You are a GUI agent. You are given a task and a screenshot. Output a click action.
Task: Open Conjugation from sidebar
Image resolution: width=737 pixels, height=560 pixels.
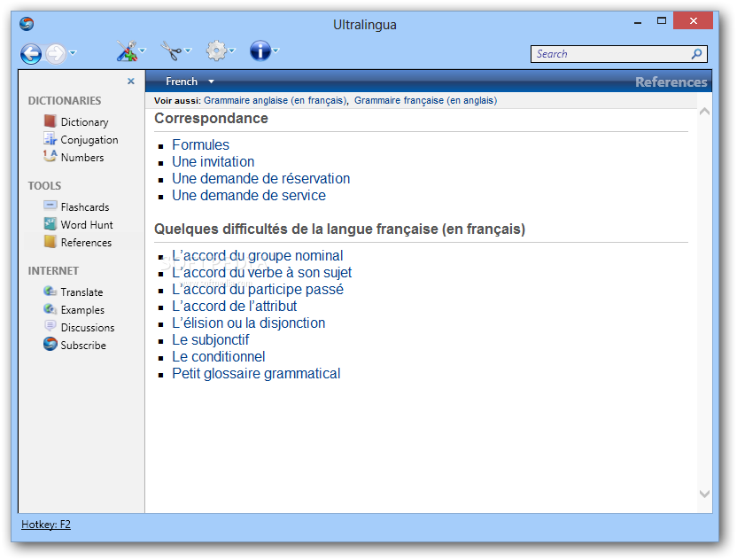[x=89, y=140]
